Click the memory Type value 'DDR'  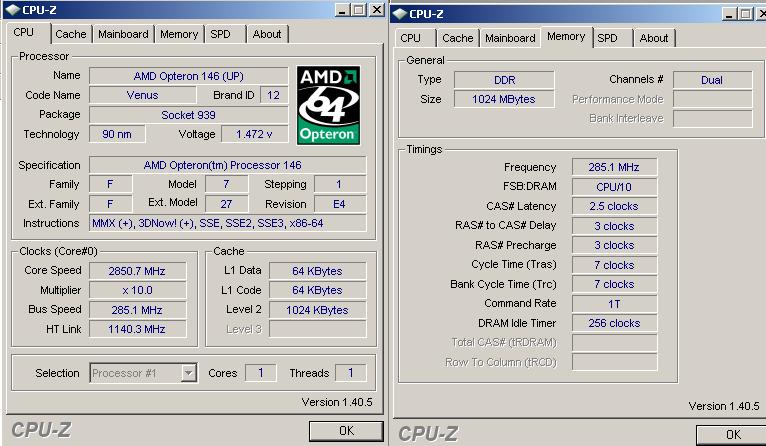(x=504, y=80)
